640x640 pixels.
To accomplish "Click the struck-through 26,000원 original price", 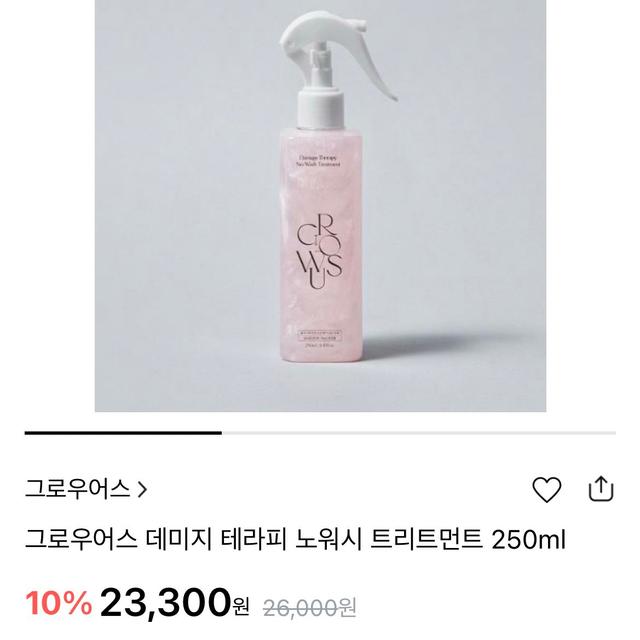I will [310, 608].
